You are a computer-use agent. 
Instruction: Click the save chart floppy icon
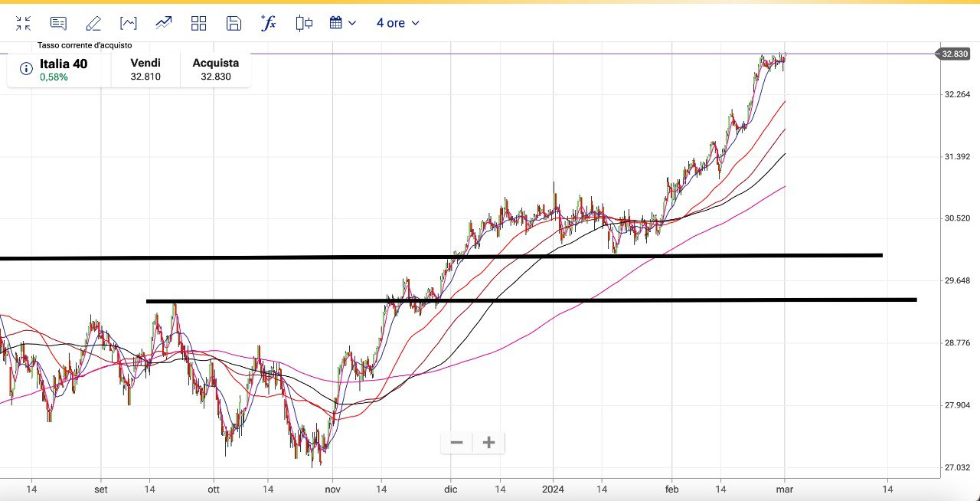point(234,23)
